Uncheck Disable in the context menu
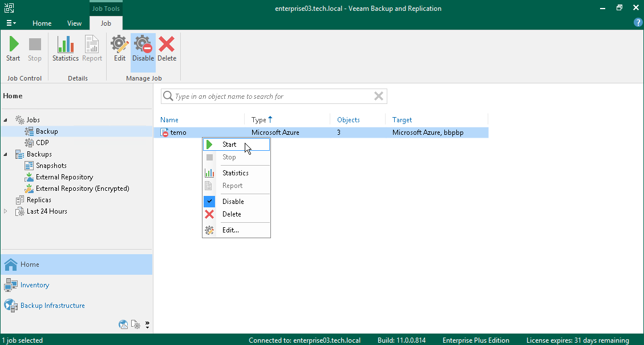Viewport: 644px width, 345px height. coord(237,202)
